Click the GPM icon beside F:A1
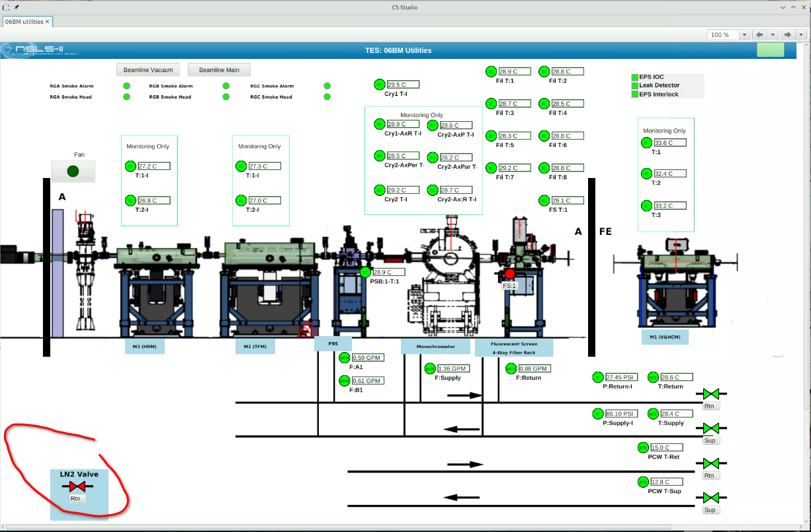 click(344, 358)
